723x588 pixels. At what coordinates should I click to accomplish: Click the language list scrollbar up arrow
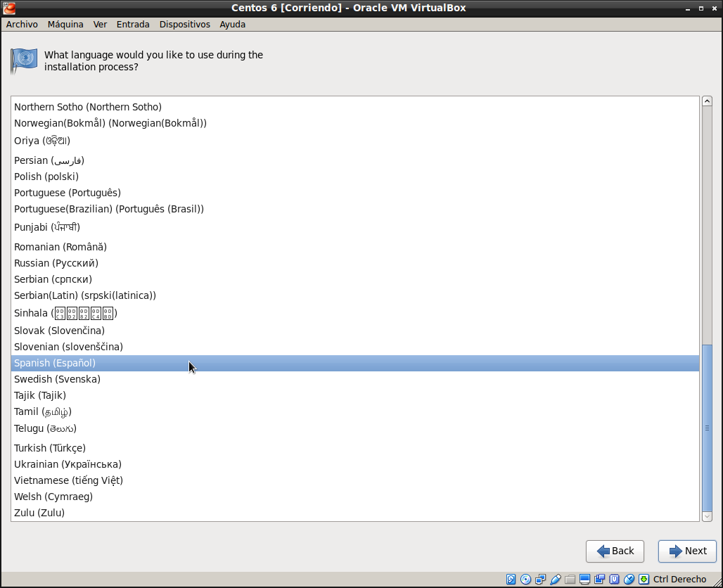(x=707, y=101)
